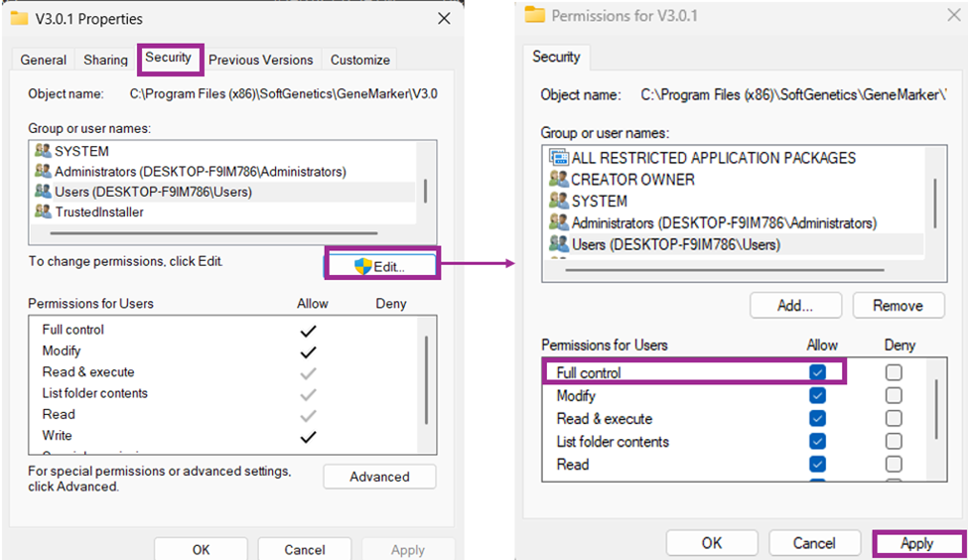The width and height of the screenshot is (968, 560).
Task: Click folder icon in V3.0.1 Properties title
Action: (x=20, y=19)
